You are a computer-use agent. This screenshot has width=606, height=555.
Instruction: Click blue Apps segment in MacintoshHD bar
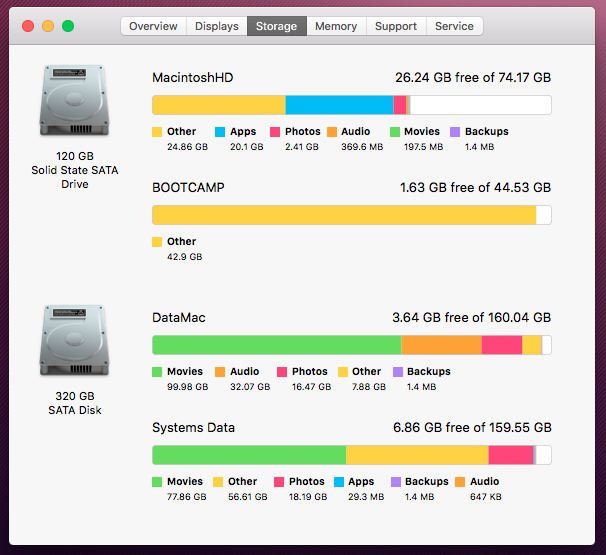pyautogui.click(x=339, y=105)
